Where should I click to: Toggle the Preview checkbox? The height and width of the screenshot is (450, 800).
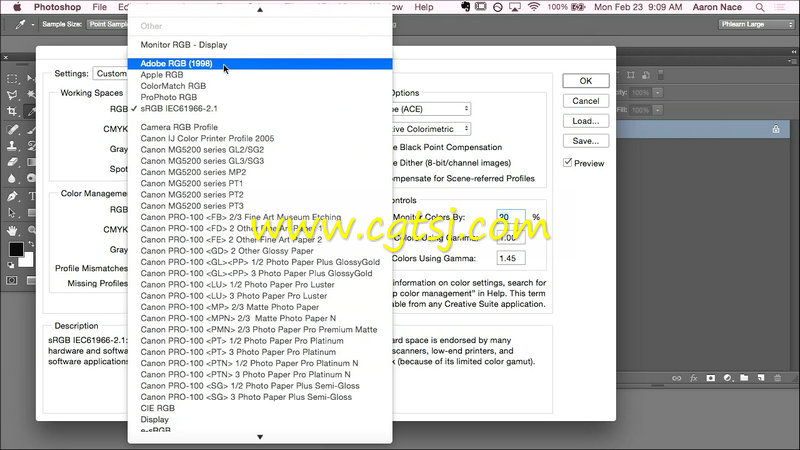click(567, 163)
